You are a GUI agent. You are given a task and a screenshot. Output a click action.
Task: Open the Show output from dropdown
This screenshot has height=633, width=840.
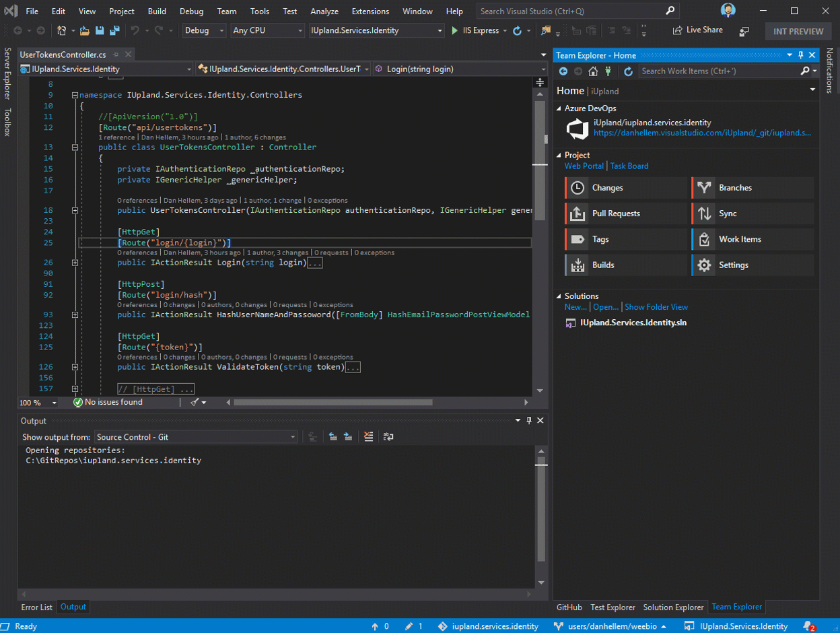(x=291, y=436)
